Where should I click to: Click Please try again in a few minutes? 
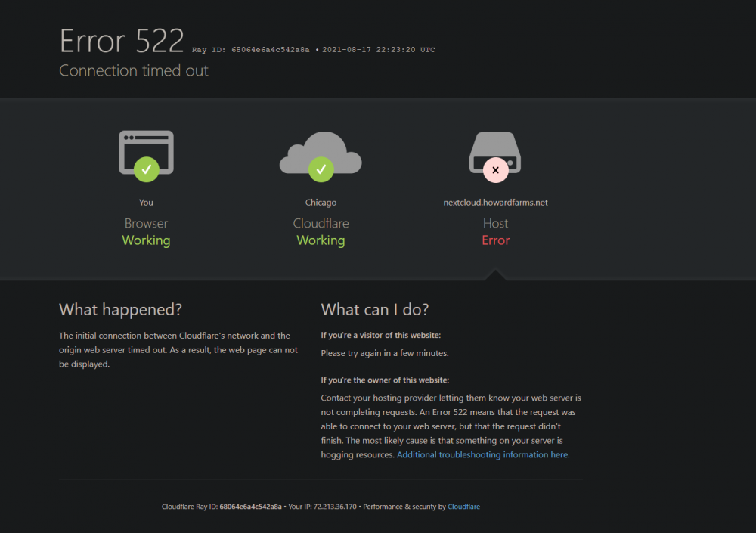(x=385, y=353)
